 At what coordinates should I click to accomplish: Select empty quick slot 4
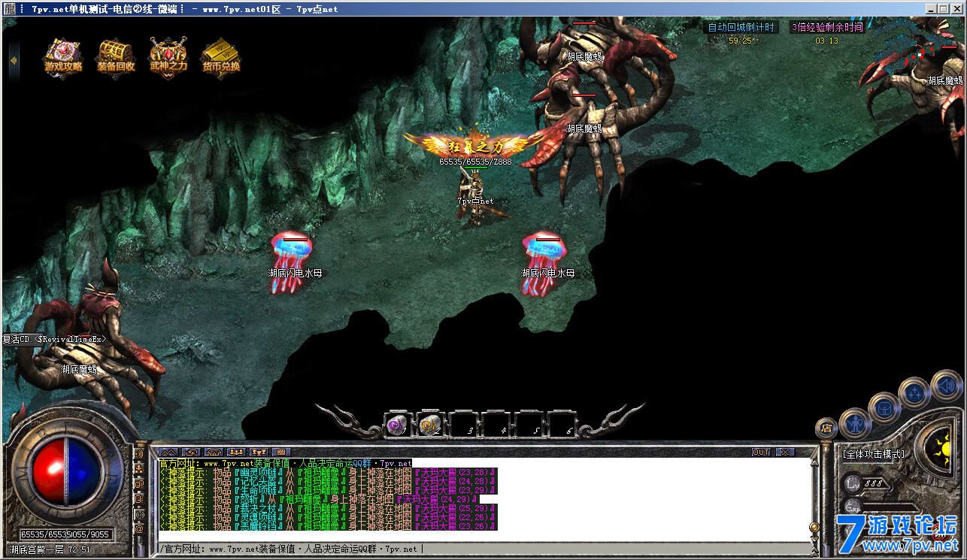coord(496,426)
